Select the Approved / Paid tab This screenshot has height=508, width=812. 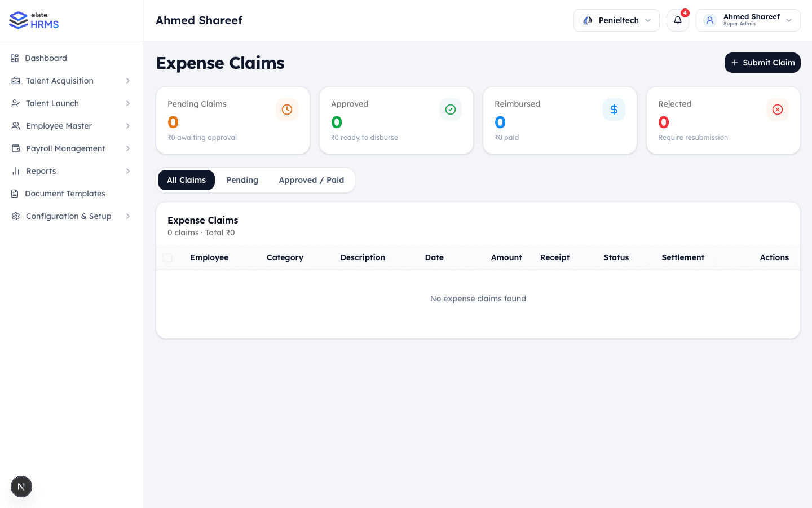pyautogui.click(x=311, y=179)
